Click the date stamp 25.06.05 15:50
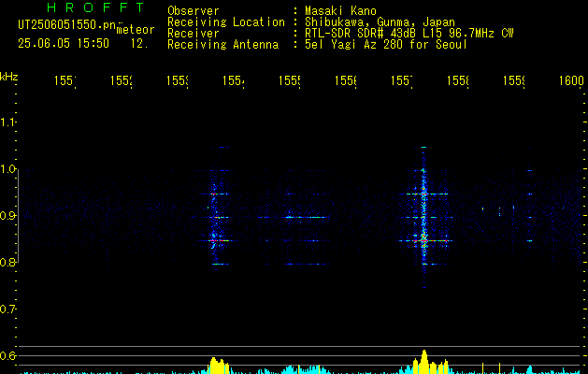Viewport: 588px width, 374px height. point(64,44)
